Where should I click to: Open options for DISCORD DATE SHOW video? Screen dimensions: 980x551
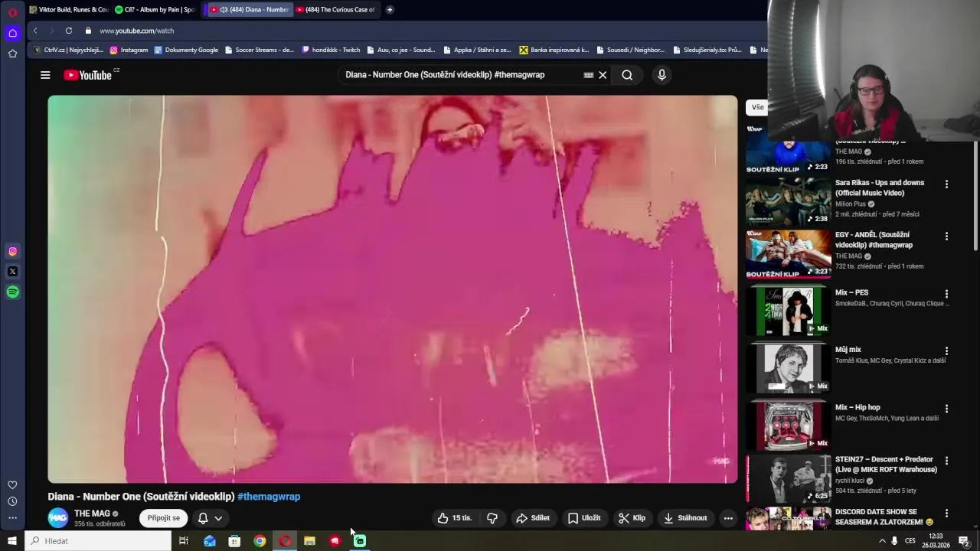tap(946, 513)
